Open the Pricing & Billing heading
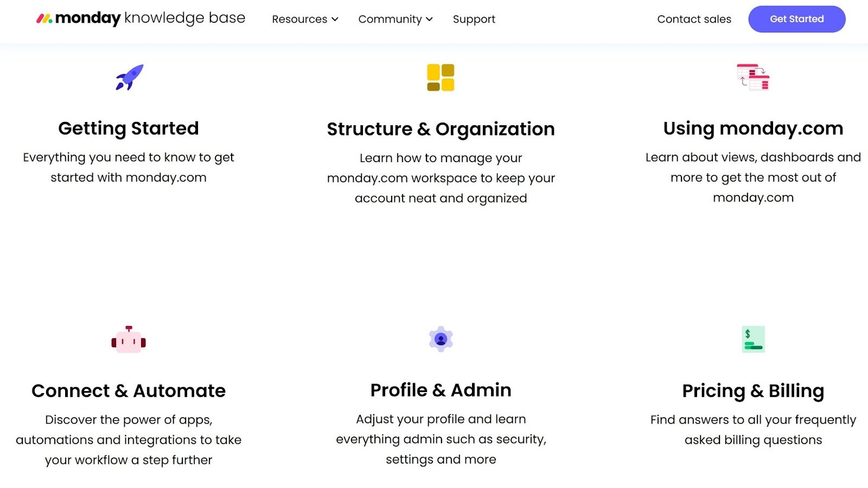Viewport: 868px width, 488px height. tap(753, 391)
